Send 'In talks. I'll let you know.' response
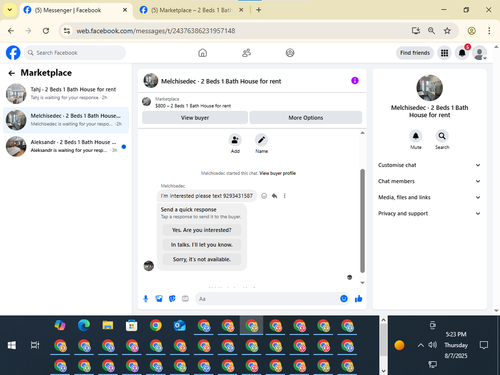The width and height of the screenshot is (500, 375). point(202,245)
